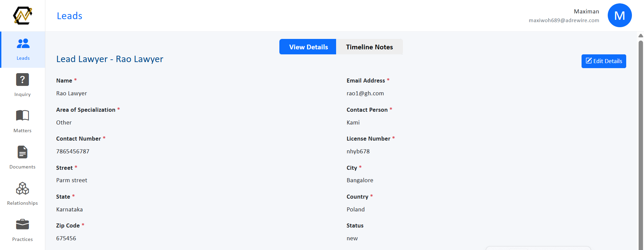Screen dimensions: 644x250
Task: Click the scrollbar up arrow
Action: (641, 35)
